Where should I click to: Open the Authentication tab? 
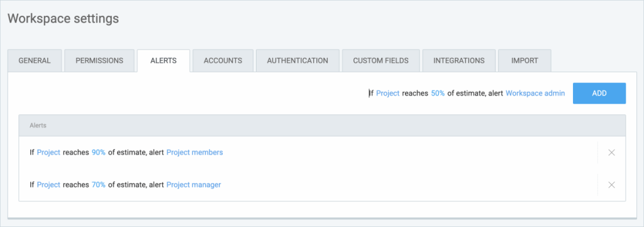pyautogui.click(x=297, y=61)
